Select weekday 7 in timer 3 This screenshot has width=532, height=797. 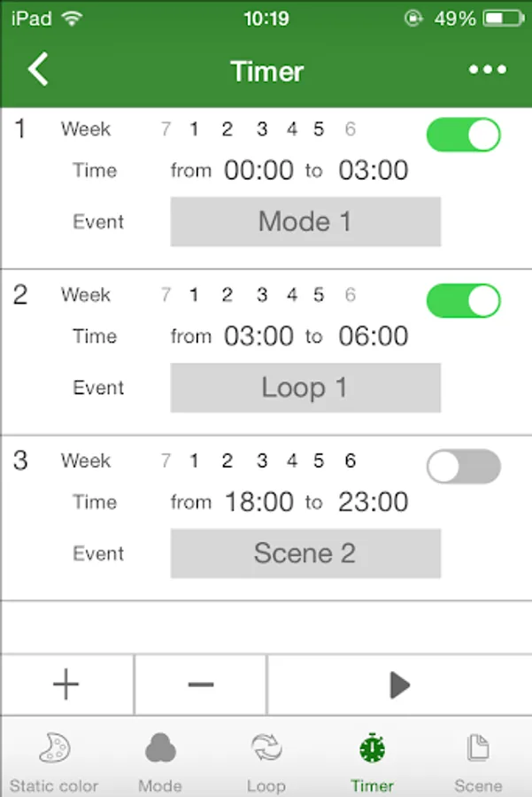[x=166, y=460]
